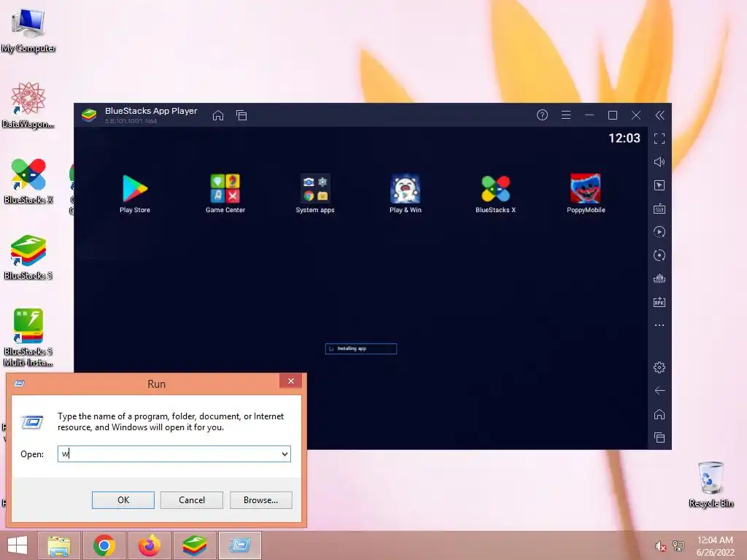
Task: Click the 12:03 clock in BlueStacks
Action: [x=624, y=138]
